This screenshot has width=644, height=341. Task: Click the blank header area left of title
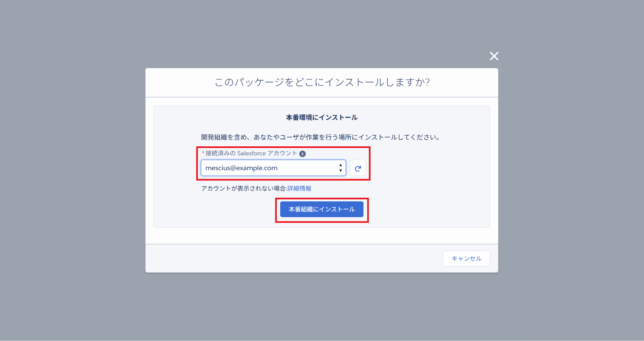click(x=178, y=82)
